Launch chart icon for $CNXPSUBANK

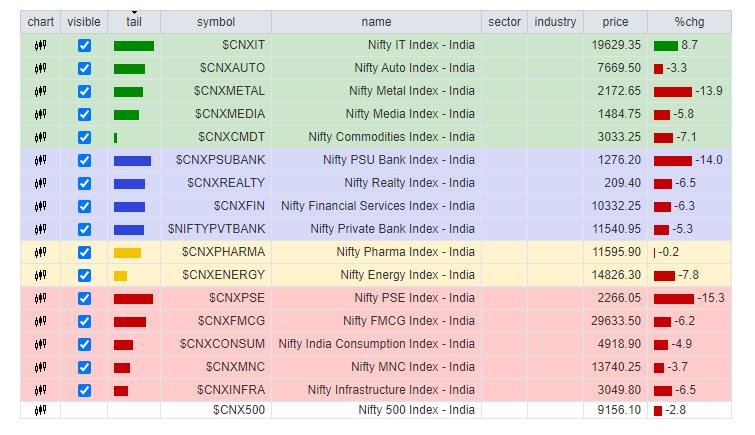tap(40, 161)
